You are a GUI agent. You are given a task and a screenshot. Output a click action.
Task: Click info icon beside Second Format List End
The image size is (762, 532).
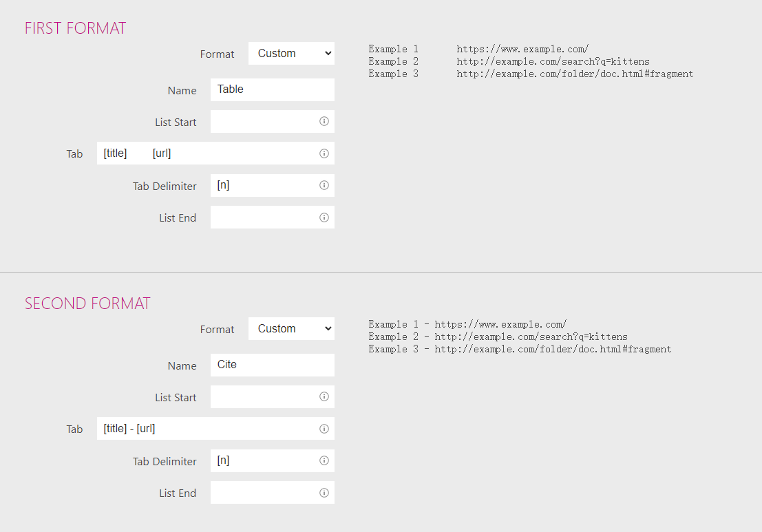tap(324, 493)
